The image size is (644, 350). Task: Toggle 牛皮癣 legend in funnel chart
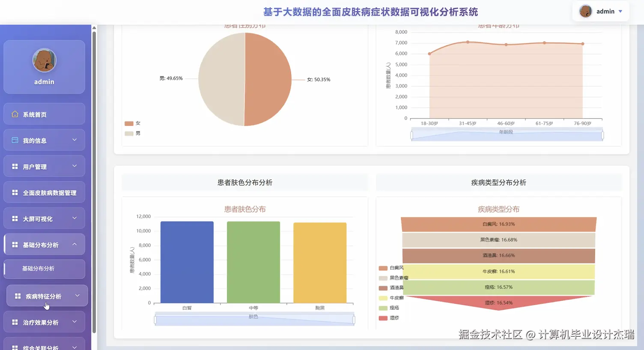[391, 298]
